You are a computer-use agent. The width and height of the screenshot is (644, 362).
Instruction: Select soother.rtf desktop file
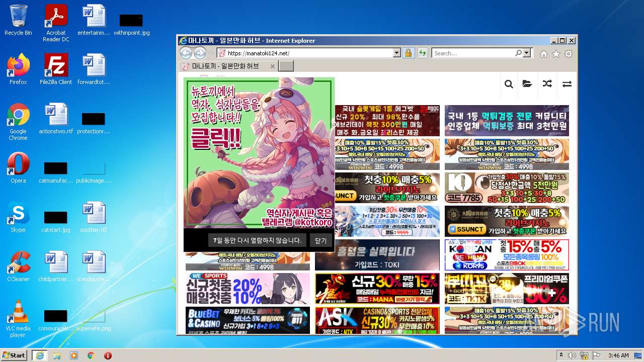click(x=94, y=217)
